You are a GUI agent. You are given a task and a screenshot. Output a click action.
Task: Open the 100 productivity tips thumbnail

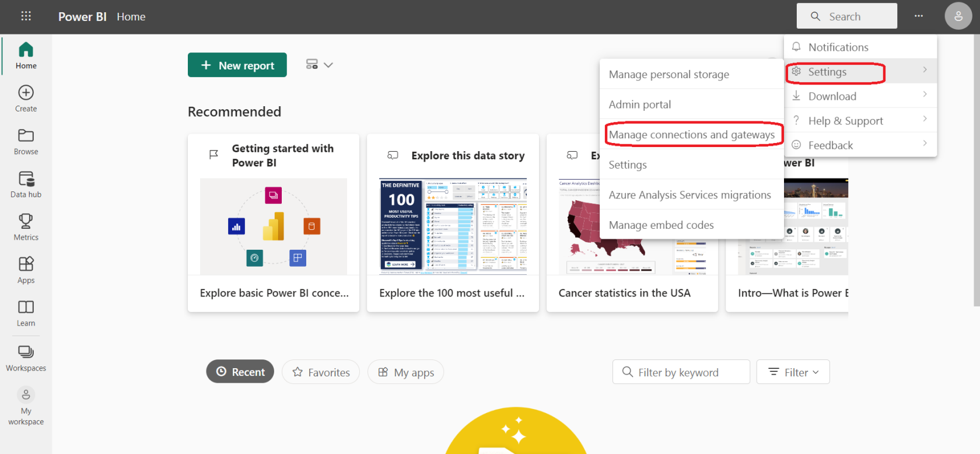point(453,226)
